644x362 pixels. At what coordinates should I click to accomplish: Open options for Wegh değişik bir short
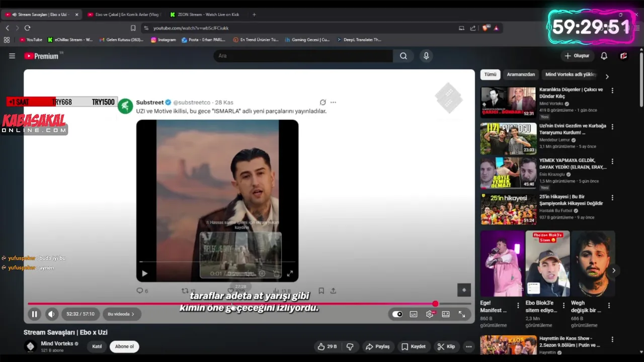click(609, 305)
